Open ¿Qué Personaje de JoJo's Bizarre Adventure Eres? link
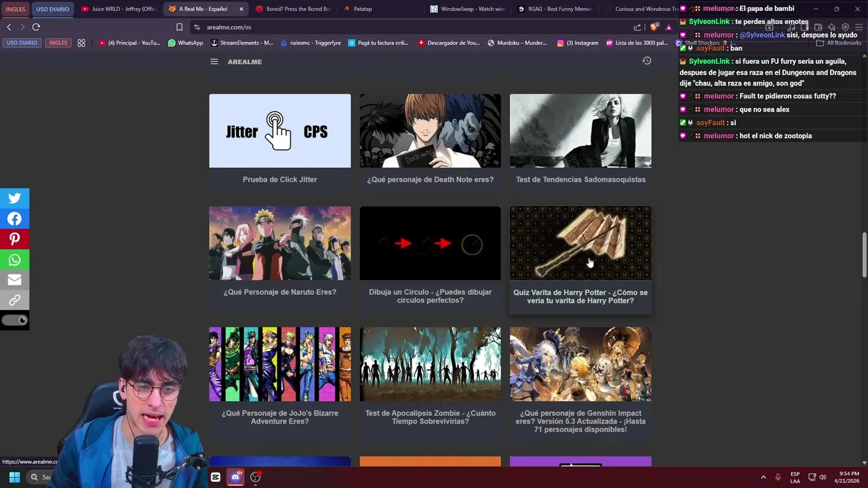This screenshot has width=868, height=488. click(x=280, y=418)
